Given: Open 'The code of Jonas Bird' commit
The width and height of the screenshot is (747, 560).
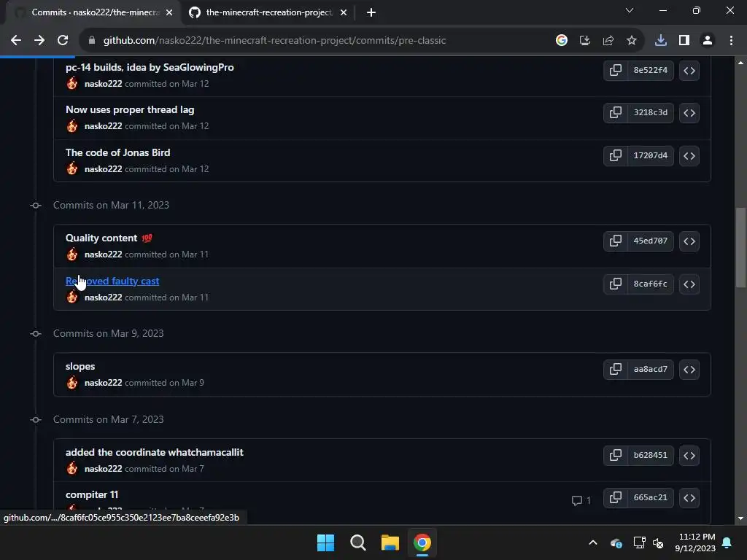Looking at the screenshot, I should (117, 152).
